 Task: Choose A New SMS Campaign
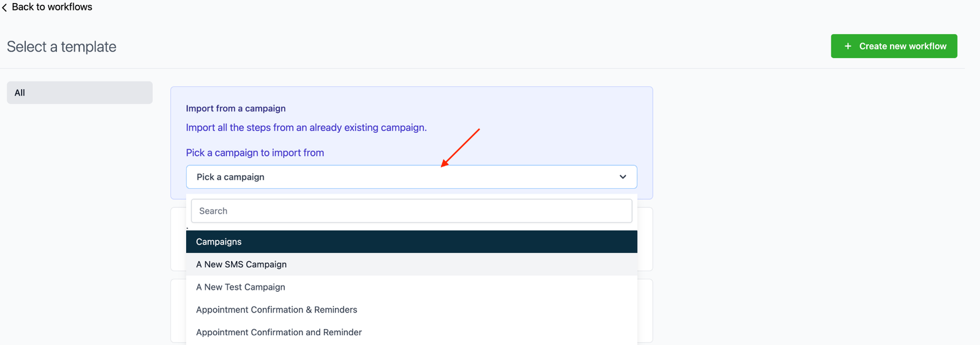point(241,265)
